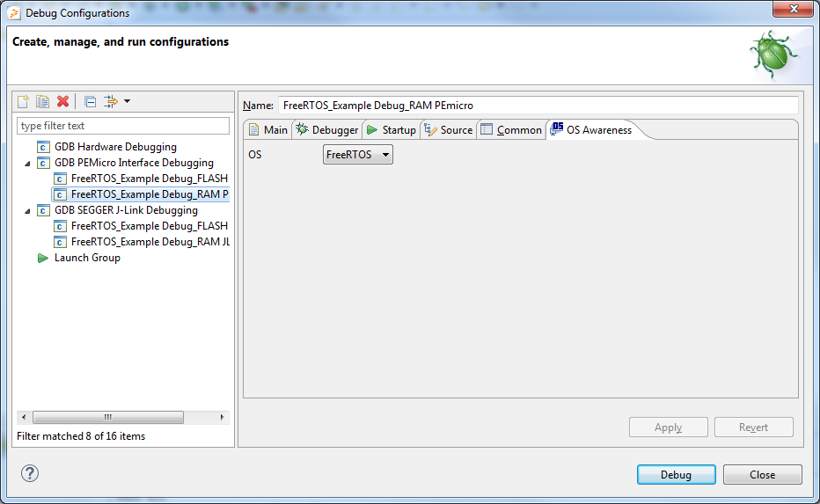820x504 pixels.
Task: Click the tree scrollbar right arrow
Action: click(223, 417)
